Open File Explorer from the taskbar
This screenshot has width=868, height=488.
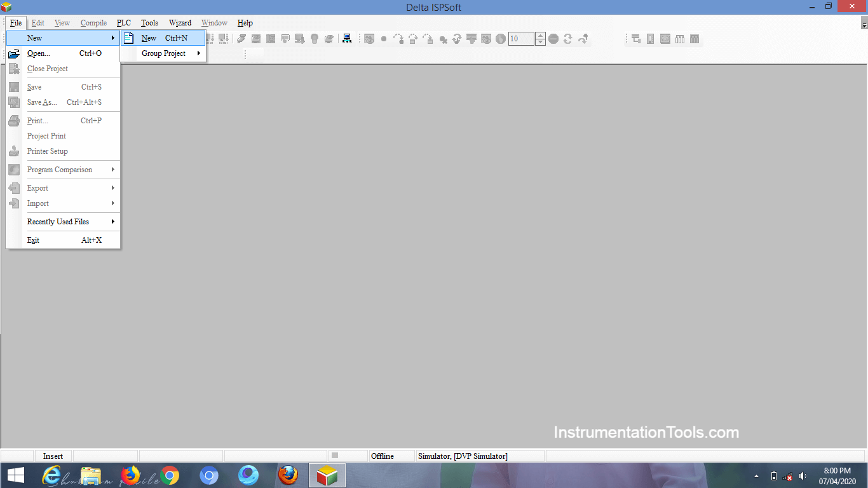pos(91,475)
